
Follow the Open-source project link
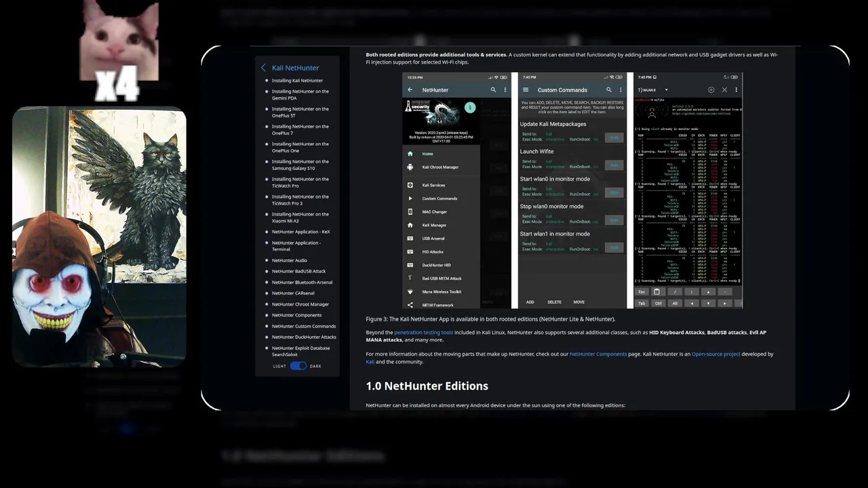(x=716, y=354)
